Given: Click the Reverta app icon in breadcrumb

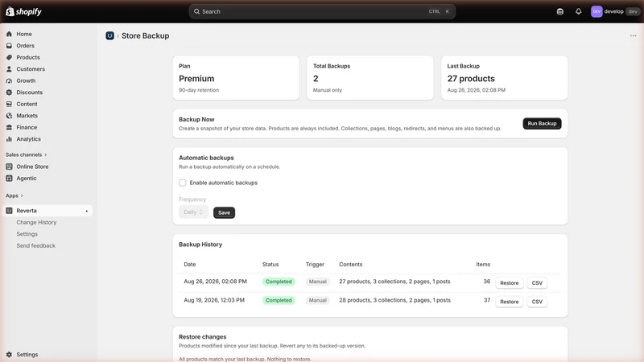Looking at the screenshot, I should (x=109, y=35).
